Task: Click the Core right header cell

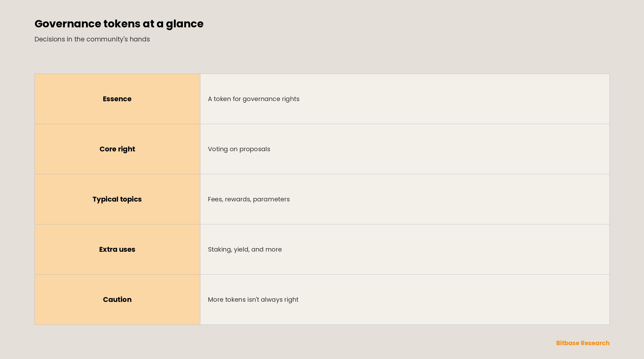Action: tap(117, 149)
